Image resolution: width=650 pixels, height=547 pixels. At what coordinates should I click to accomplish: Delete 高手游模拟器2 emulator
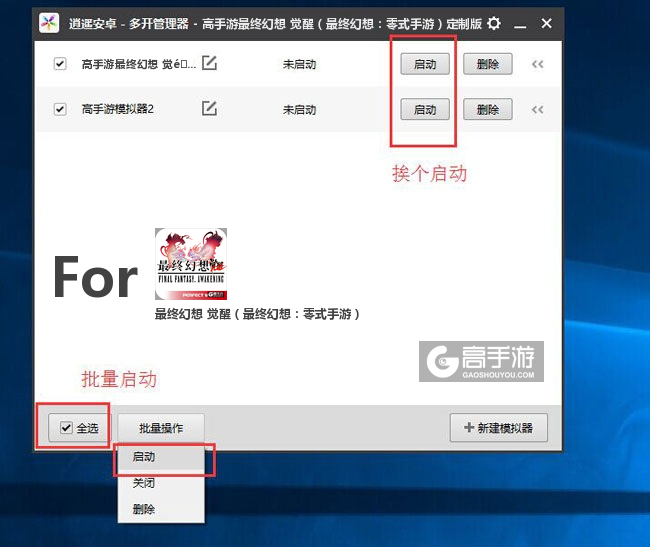pos(488,110)
